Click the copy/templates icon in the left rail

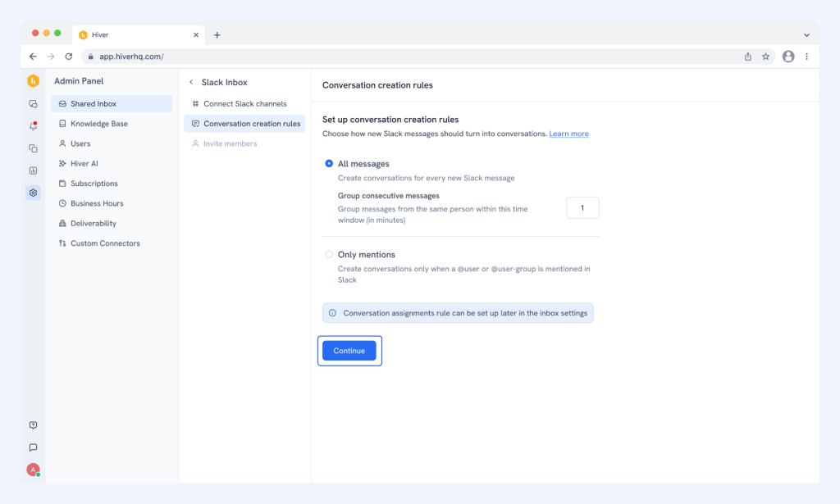(x=33, y=148)
